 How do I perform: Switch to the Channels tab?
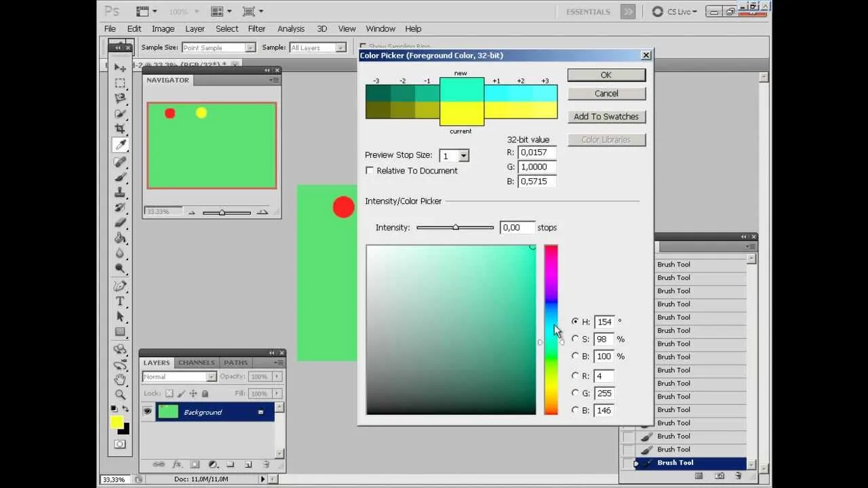196,363
